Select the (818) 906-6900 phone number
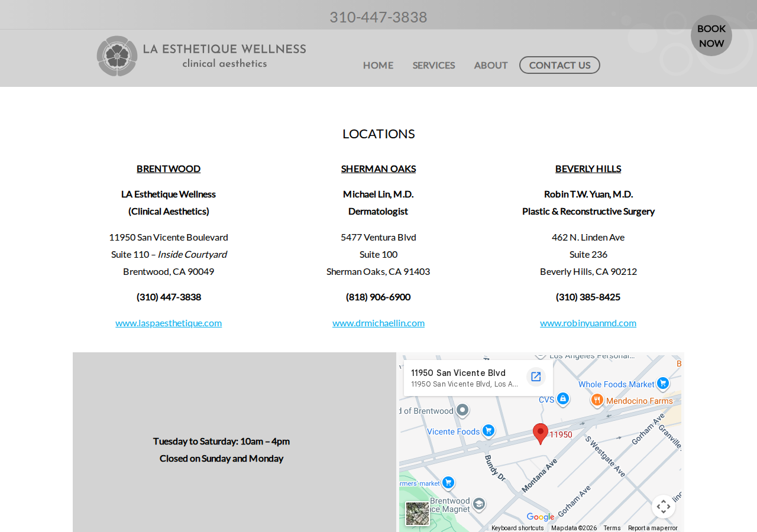This screenshot has width=757, height=532. [x=378, y=297]
